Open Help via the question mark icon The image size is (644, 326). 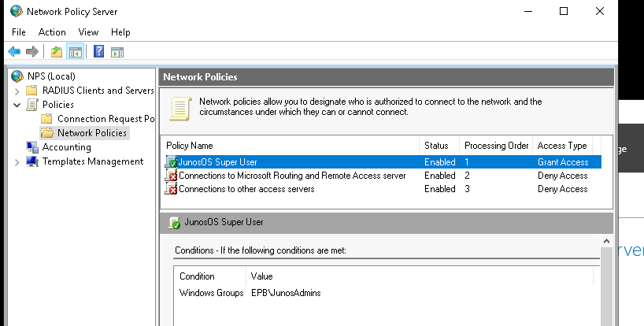coord(98,52)
